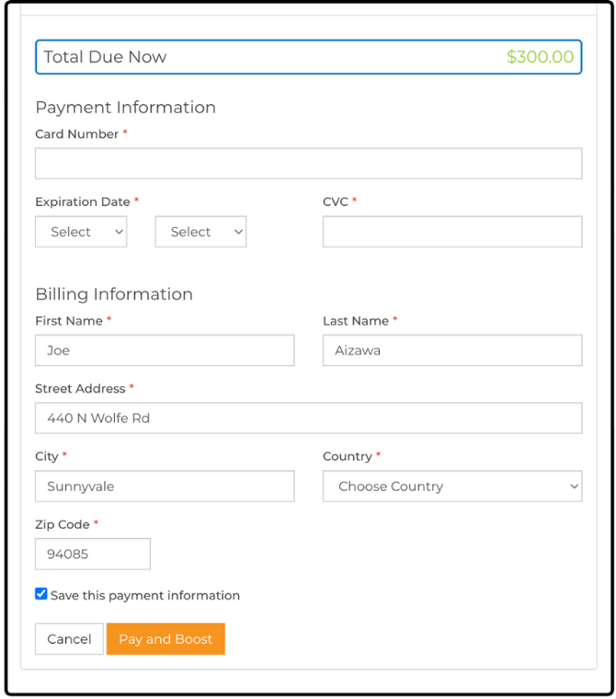This screenshot has height=699, width=616.
Task: Click the Zip Code field showing 94085
Action: [x=93, y=554]
